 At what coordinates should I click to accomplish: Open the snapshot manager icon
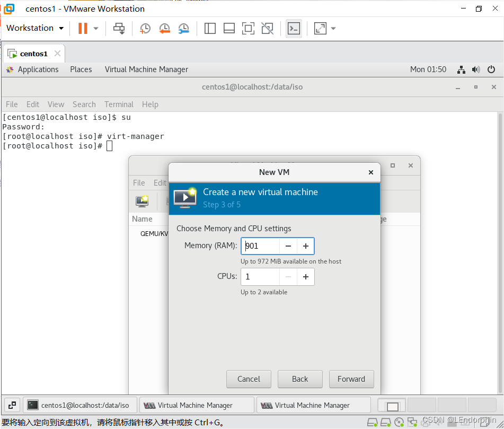coord(183,28)
